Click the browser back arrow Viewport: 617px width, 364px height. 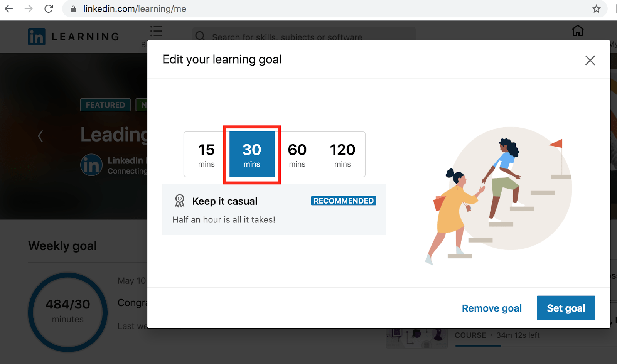click(9, 8)
